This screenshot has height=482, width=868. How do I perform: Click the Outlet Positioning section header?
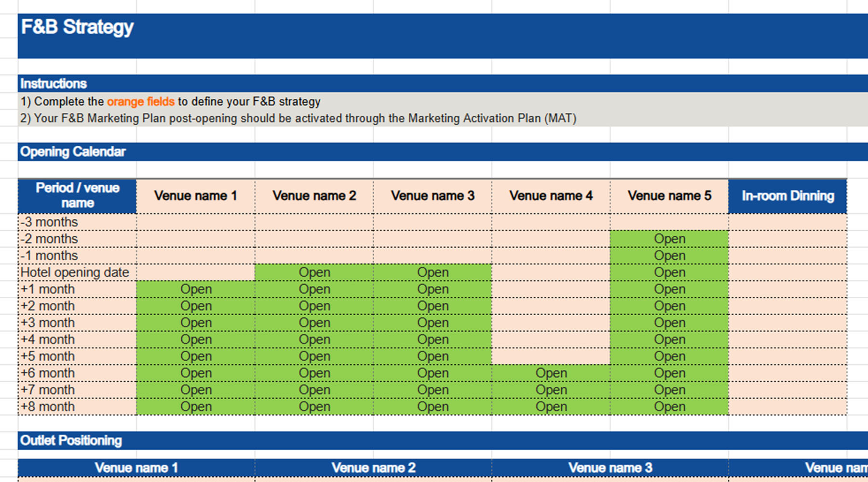(x=71, y=441)
